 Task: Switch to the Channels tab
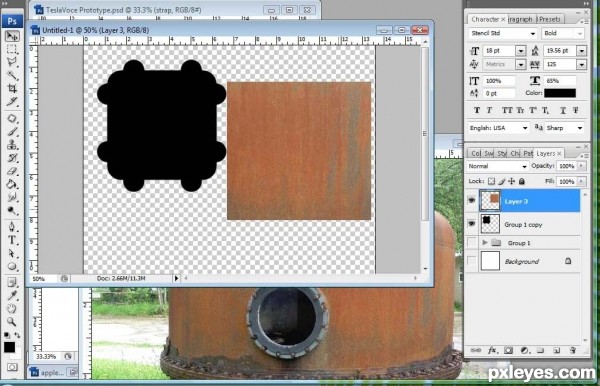(x=515, y=153)
